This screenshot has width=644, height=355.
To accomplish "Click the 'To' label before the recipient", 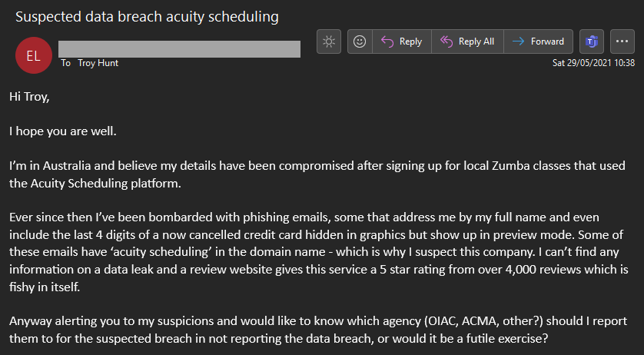I will pos(65,63).
